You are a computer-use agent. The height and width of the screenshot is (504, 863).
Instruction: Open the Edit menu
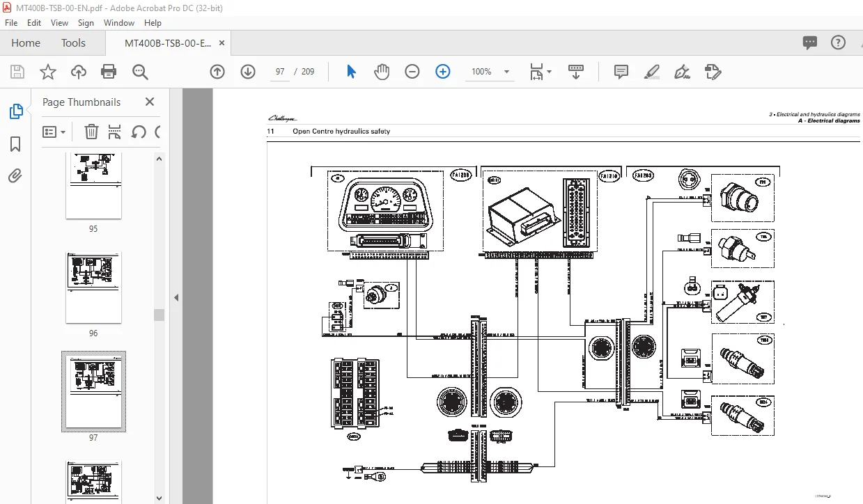coord(34,23)
